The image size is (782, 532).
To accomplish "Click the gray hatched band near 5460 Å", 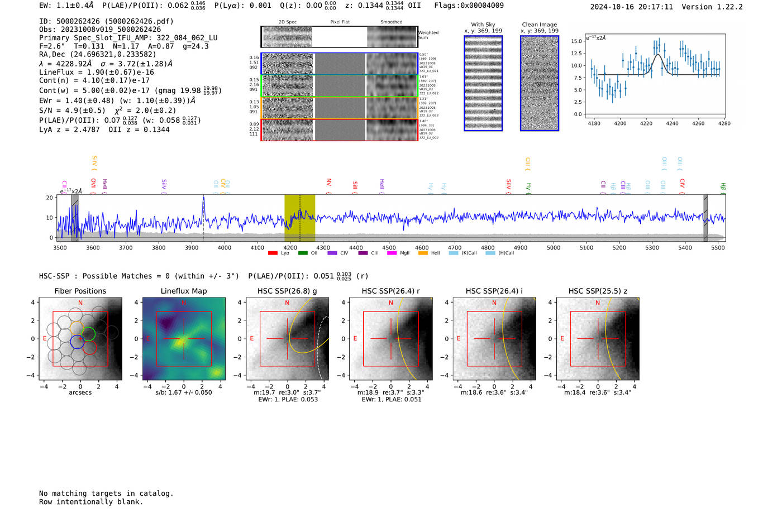I will tap(705, 218).
